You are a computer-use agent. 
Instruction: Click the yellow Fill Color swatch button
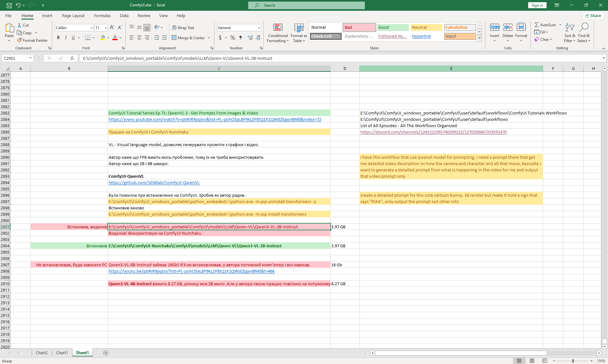(x=103, y=38)
